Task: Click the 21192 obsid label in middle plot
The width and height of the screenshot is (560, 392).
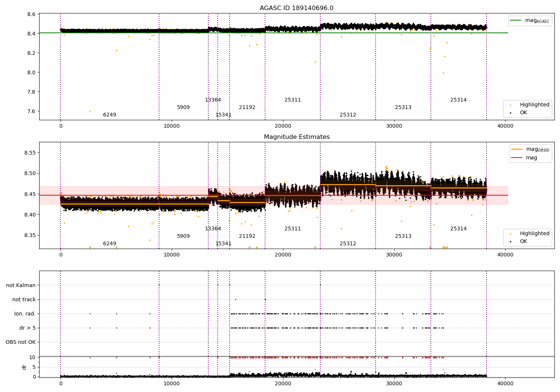Action: [x=247, y=236]
